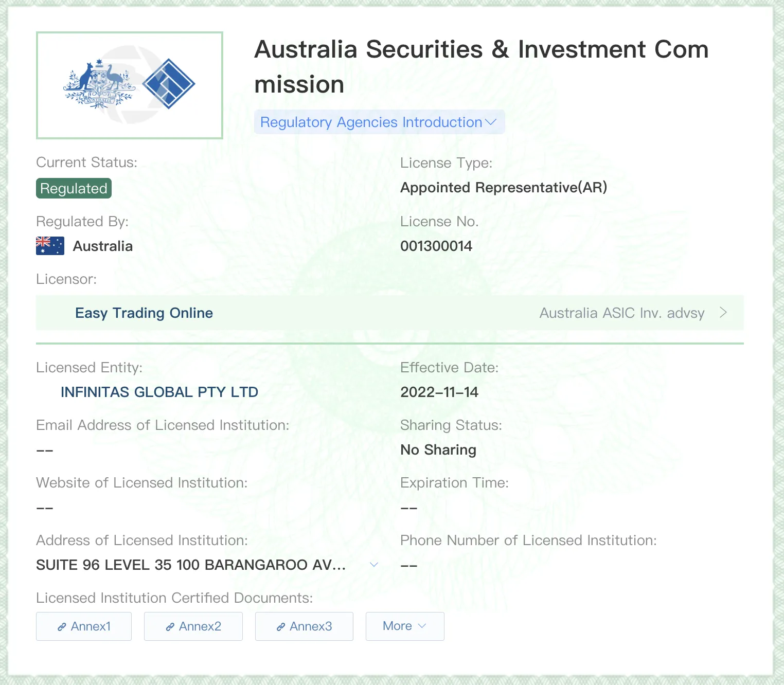Open INFINITAS GLOBAL PTY LTD entity link

tap(159, 392)
